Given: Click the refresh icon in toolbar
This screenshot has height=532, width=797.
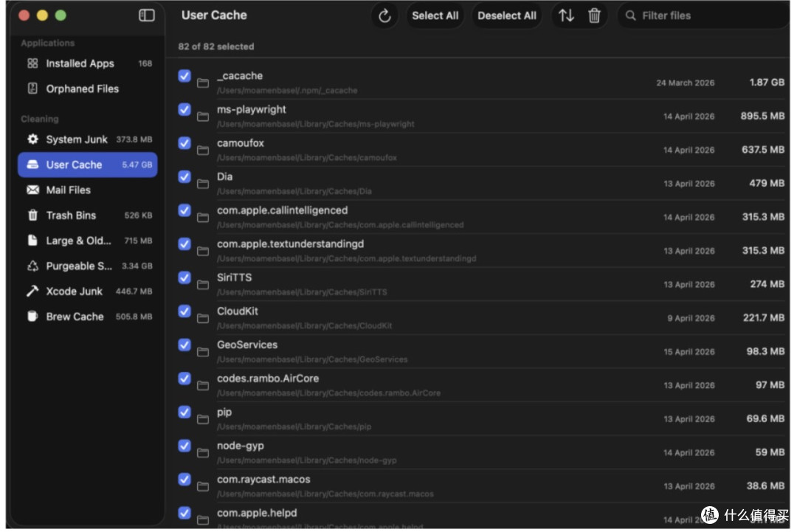Looking at the screenshot, I should click(384, 15).
